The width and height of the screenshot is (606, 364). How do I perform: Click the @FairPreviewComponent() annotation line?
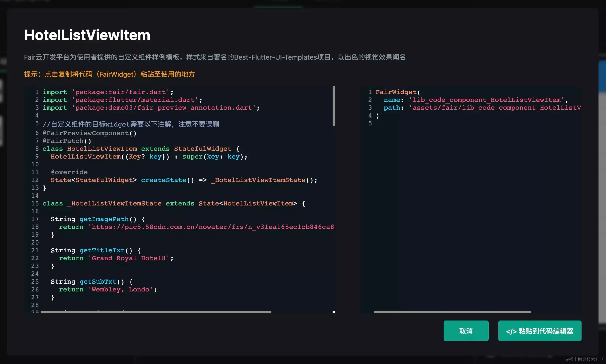(x=89, y=133)
